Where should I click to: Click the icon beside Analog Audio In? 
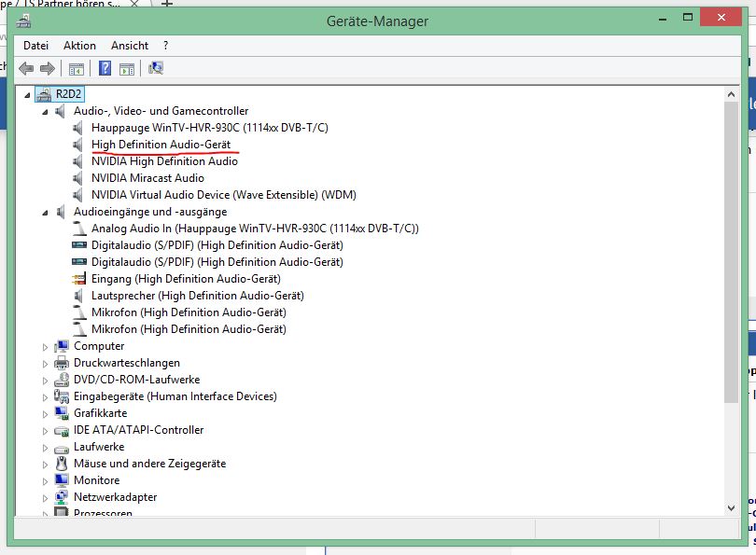pyautogui.click(x=79, y=229)
